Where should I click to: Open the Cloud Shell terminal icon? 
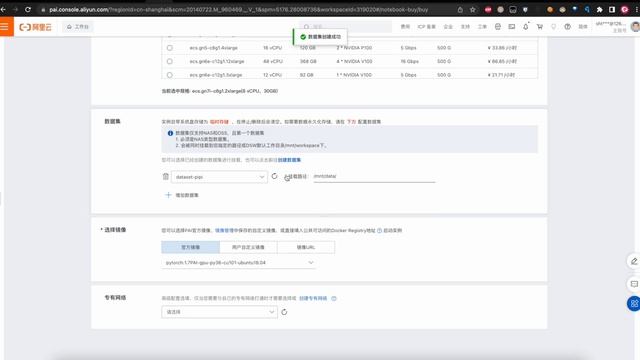[x=511, y=27]
